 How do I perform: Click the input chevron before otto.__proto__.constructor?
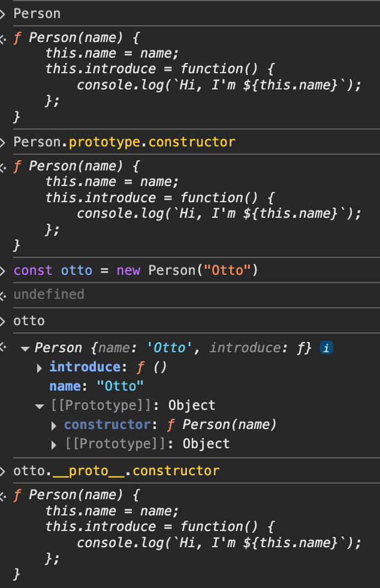click(x=4, y=470)
